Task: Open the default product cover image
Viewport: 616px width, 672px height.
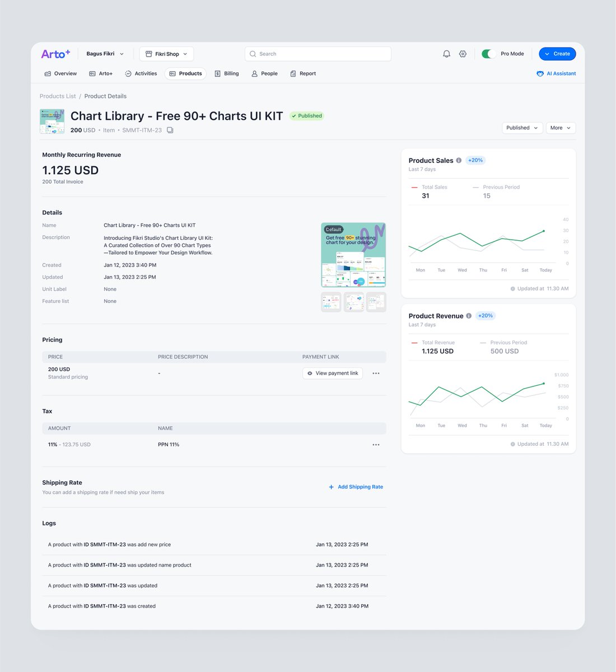Action: [353, 255]
